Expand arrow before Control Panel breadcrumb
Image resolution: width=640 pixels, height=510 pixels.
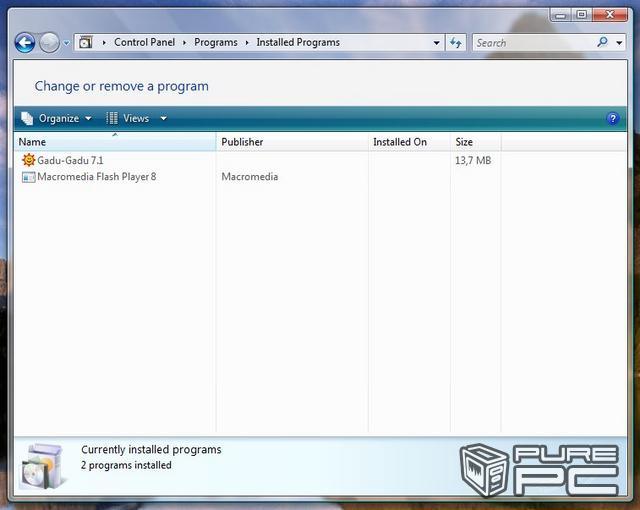tap(104, 43)
